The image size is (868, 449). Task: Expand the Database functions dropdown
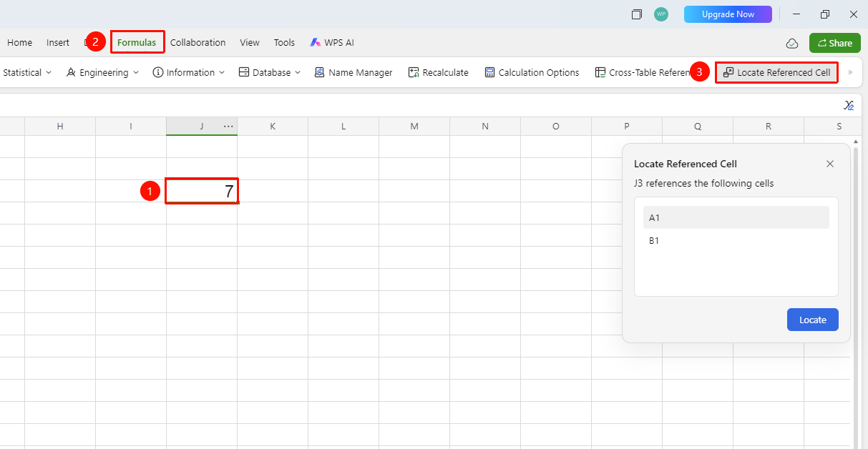coord(269,72)
